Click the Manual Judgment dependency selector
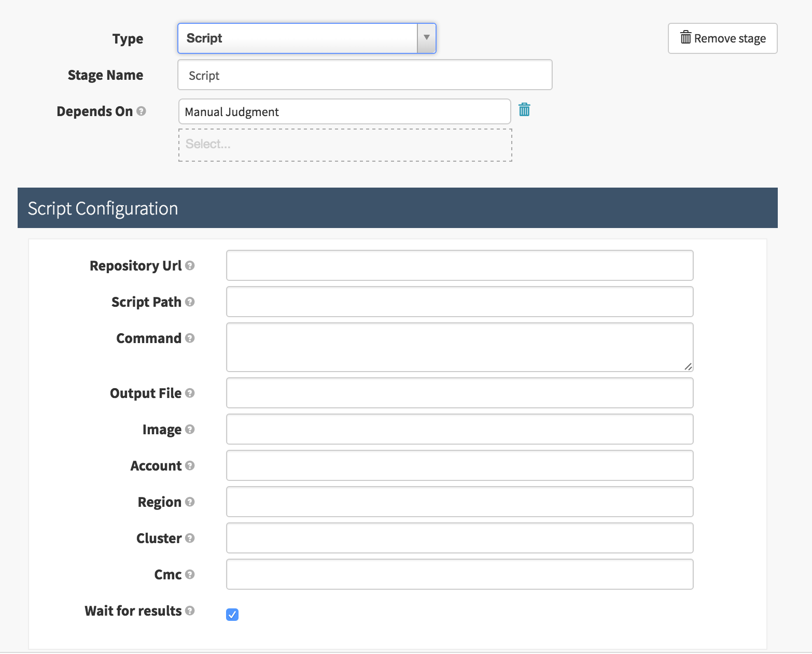 [344, 112]
